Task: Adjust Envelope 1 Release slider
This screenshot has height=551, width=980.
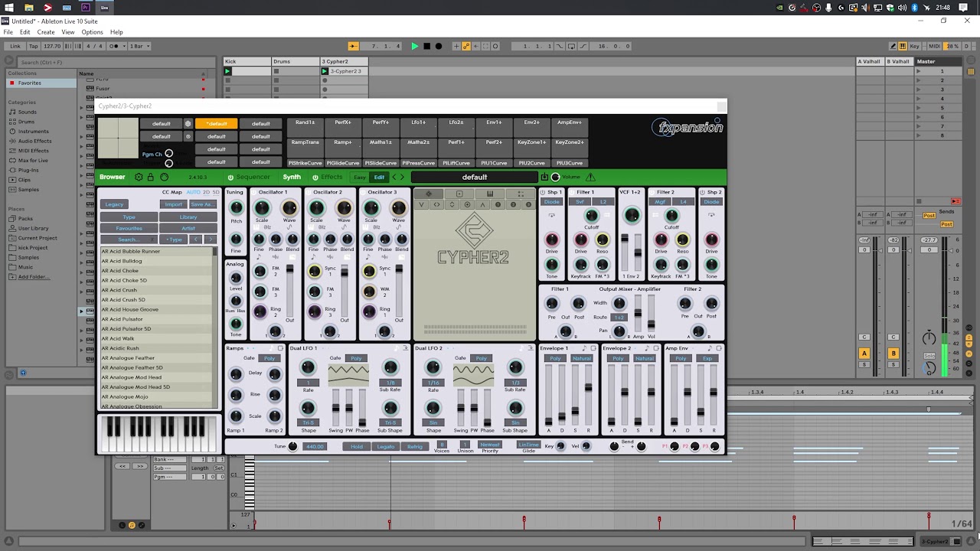Action: (588, 394)
